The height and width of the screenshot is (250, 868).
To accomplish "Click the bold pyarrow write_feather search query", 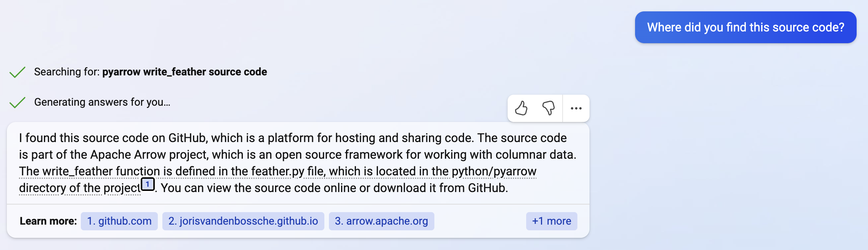I will click(x=184, y=72).
